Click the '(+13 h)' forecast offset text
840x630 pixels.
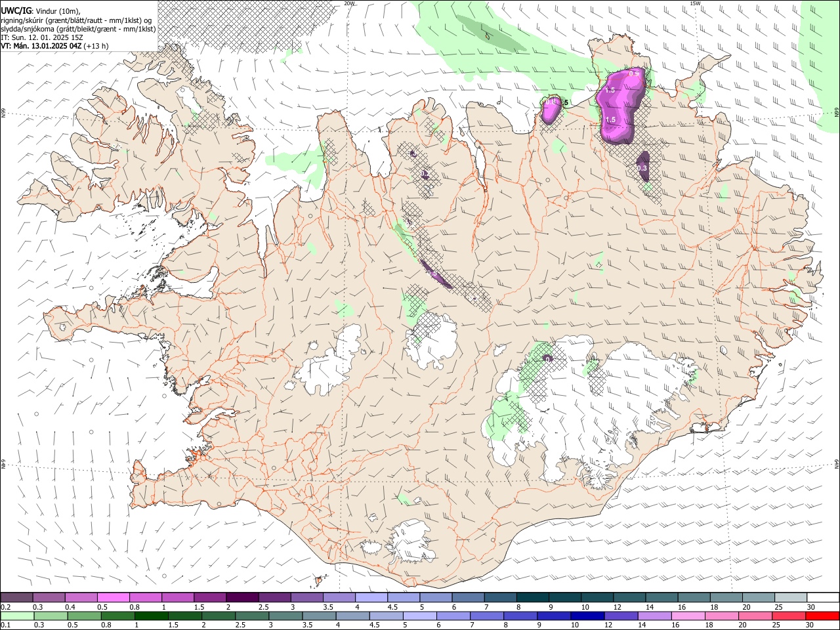click(x=96, y=46)
